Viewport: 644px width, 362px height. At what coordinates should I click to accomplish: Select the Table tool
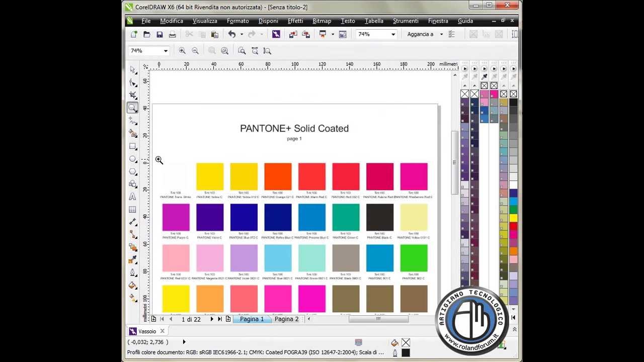[133, 209]
